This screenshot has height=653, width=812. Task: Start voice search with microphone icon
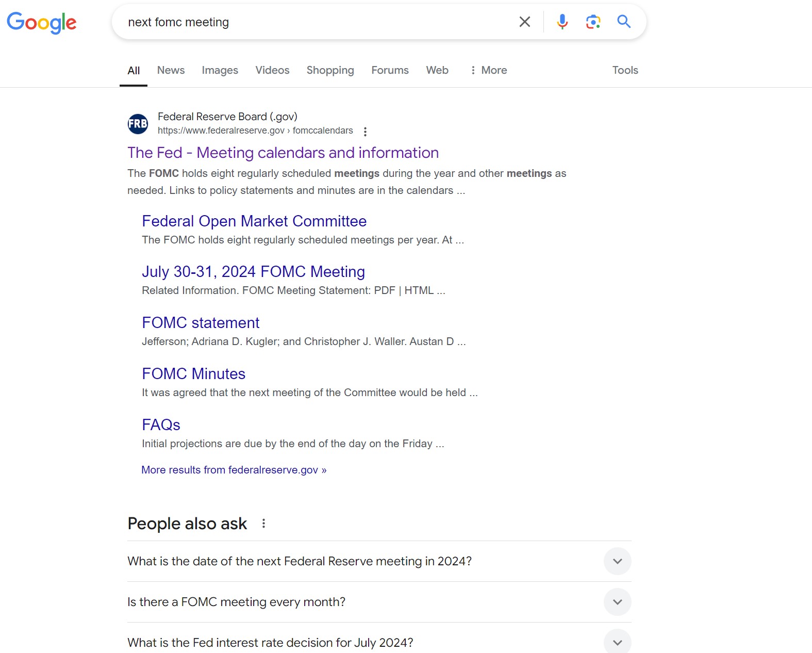pos(562,22)
